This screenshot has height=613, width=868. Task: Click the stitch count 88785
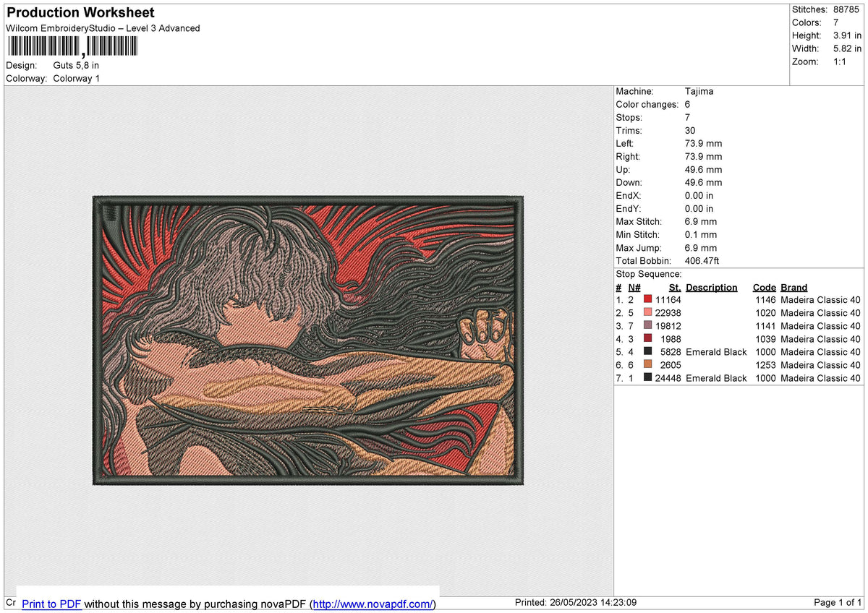[848, 9]
